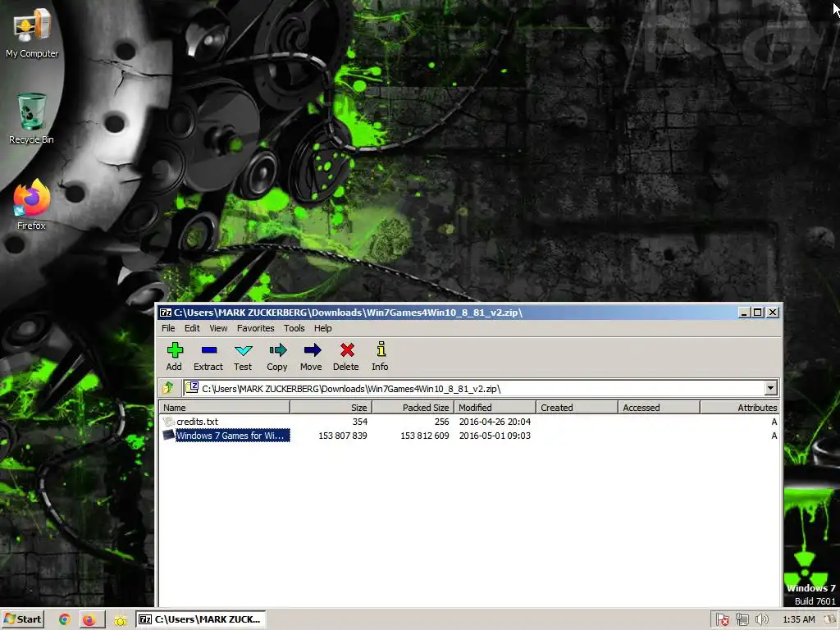Minimize the 7-Zip window

click(x=743, y=313)
